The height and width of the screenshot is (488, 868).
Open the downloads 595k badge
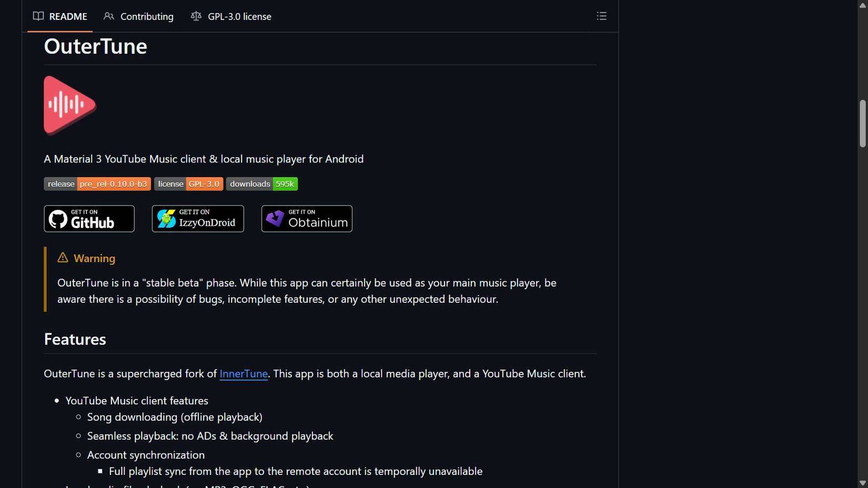pyautogui.click(x=262, y=184)
